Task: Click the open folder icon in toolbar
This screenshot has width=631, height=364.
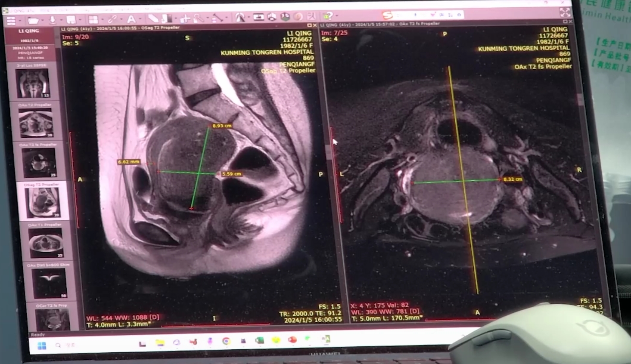Action: tap(32, 20)
